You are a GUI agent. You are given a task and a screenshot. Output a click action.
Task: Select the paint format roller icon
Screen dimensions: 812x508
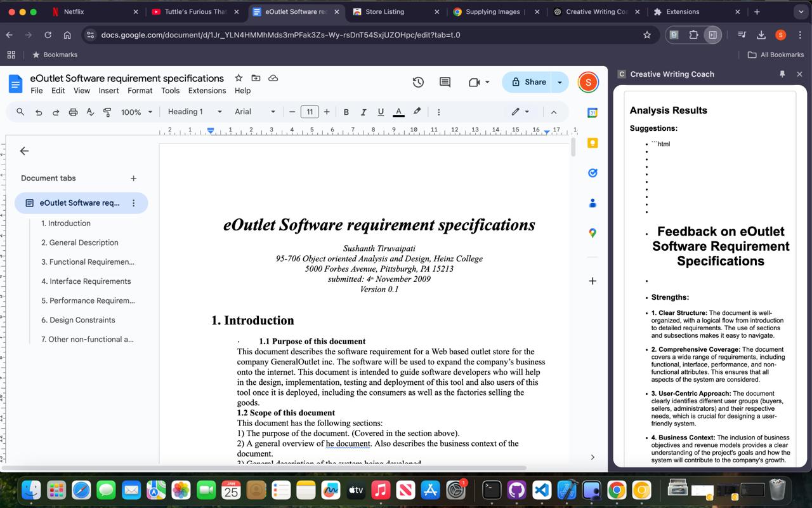(107, 112)
